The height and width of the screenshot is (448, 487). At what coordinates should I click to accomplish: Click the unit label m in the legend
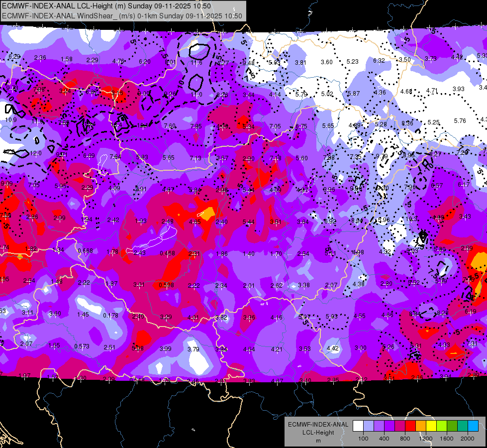318,441
